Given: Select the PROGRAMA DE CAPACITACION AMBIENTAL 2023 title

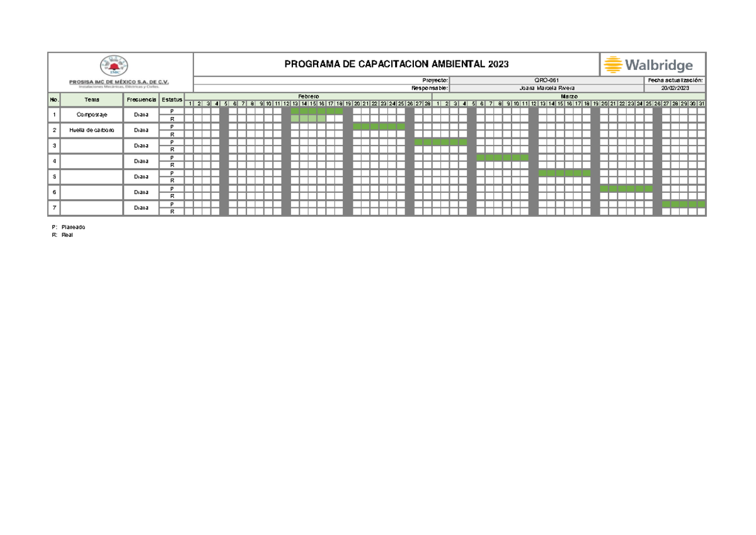Looking at the screenshot, I should (398, 63).
